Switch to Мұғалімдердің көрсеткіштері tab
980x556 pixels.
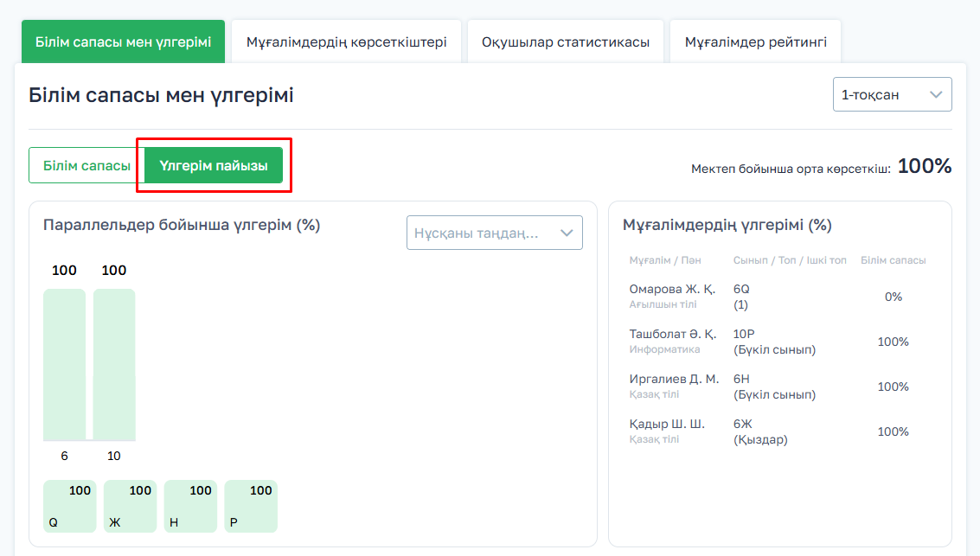point(346,42)
